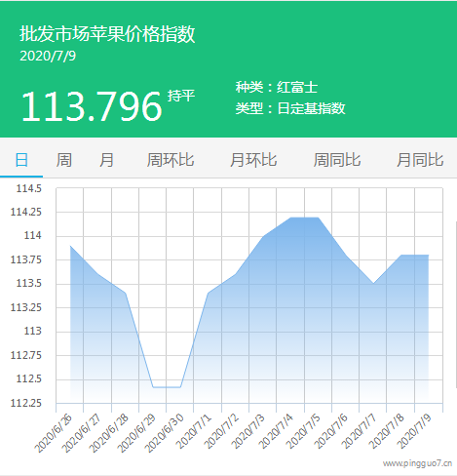Click the 114.25 y-axis label
Screen dimensions: 457x476
click(26, 212)
